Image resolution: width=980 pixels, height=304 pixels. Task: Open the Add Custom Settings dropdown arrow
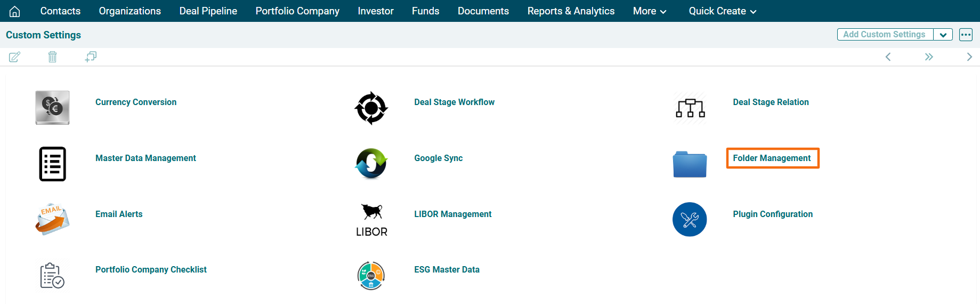(943, 35)
